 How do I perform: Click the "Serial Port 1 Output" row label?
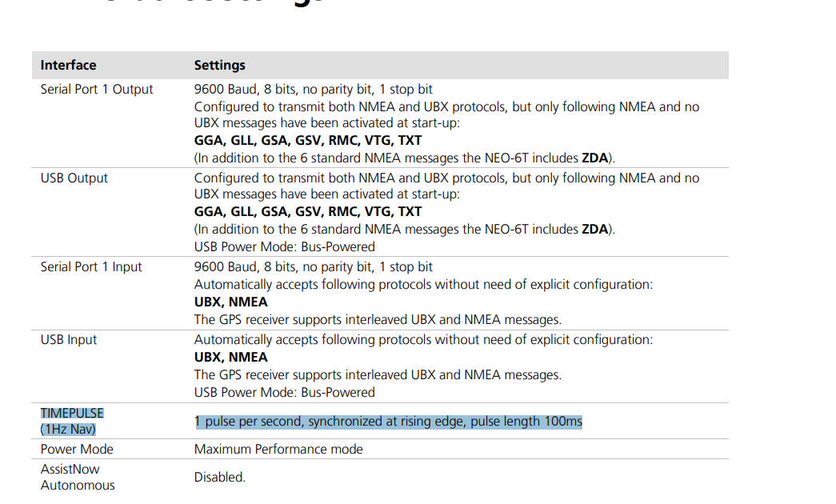pyautogui.click(x=97, y=89)
